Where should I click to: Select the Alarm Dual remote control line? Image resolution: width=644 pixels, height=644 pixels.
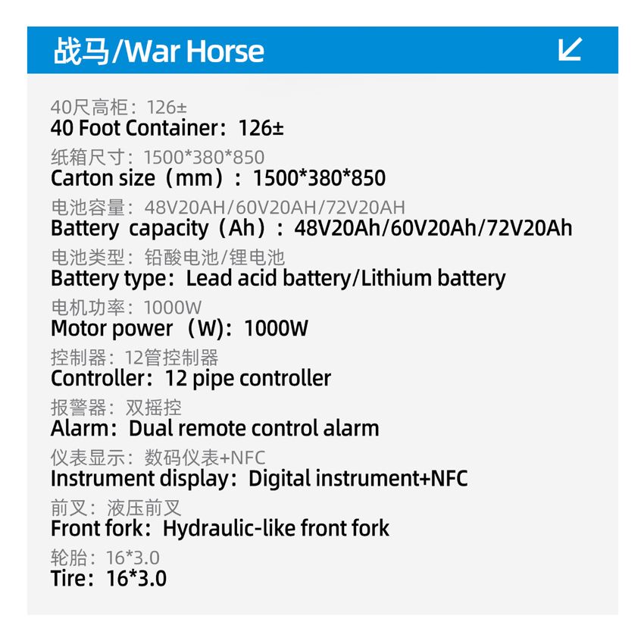214,428
